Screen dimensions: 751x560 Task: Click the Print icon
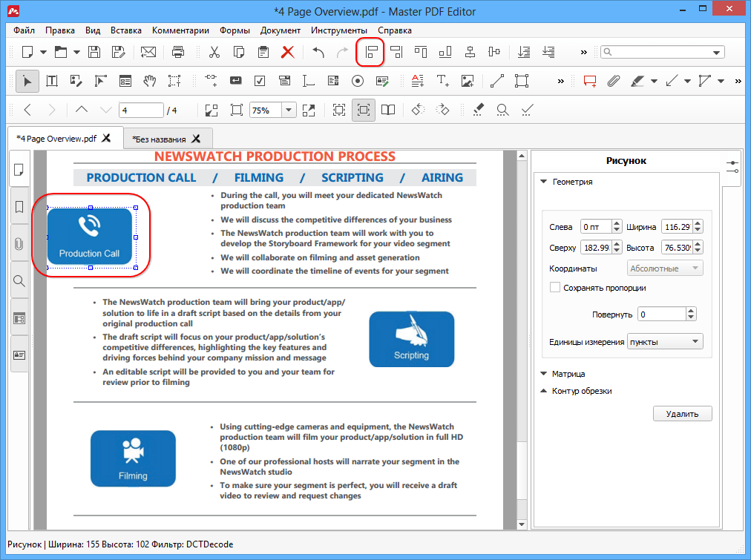click(x=178, y=52)
